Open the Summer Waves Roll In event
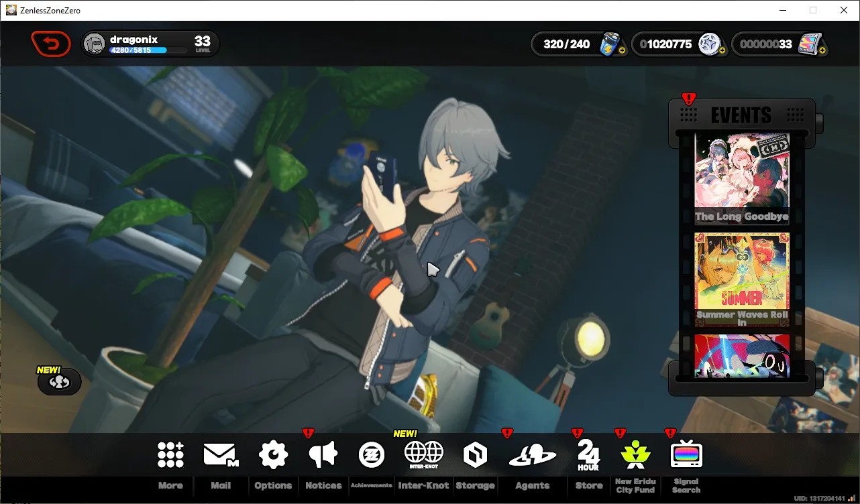The height and width of the screenshot is (504, 860). click(741, 279)
